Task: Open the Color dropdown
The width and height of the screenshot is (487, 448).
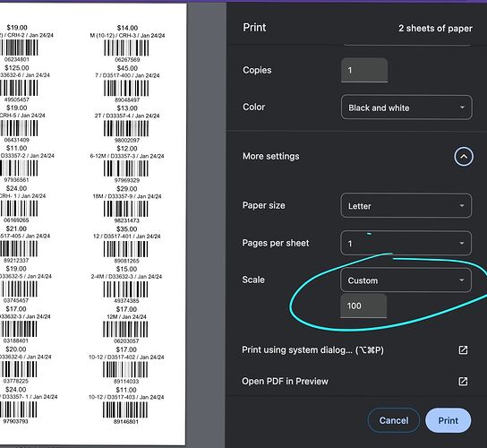Action: pyautogui.click(x=406, y=108)
